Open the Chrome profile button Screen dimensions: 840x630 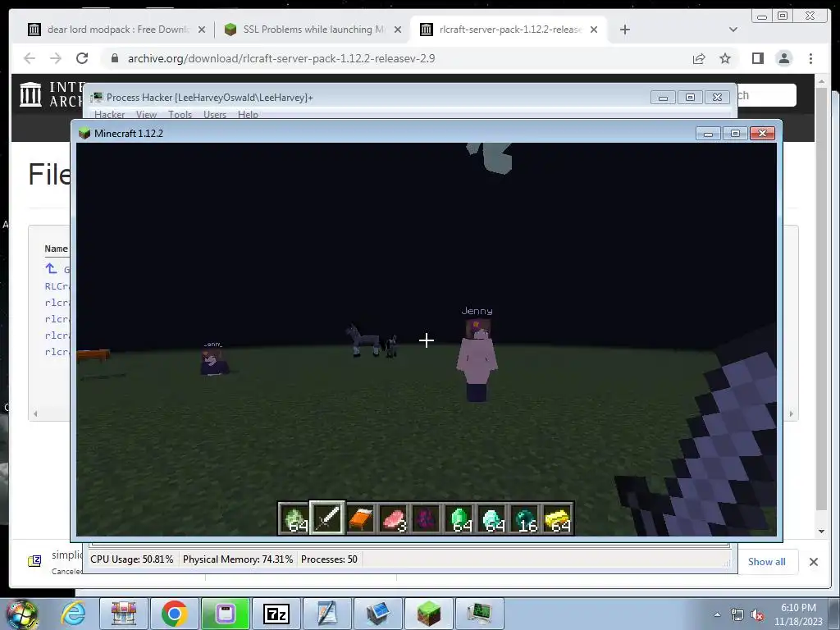tap(783, 58)
